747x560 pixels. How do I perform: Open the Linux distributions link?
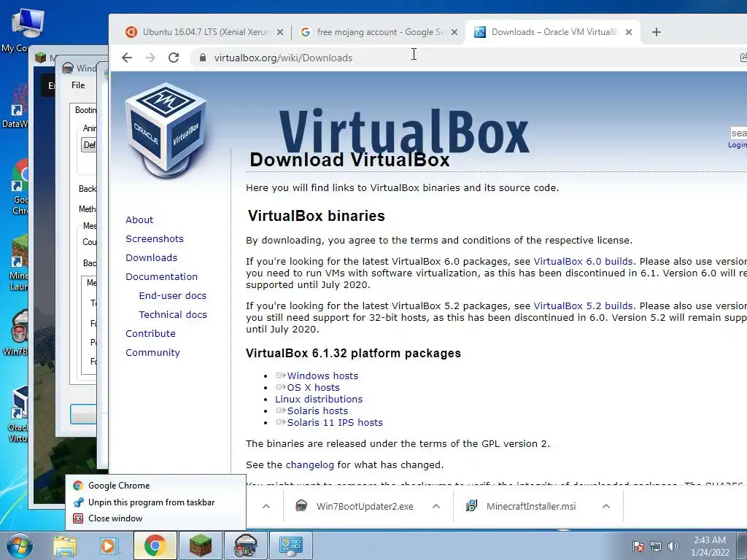point(318,399)
